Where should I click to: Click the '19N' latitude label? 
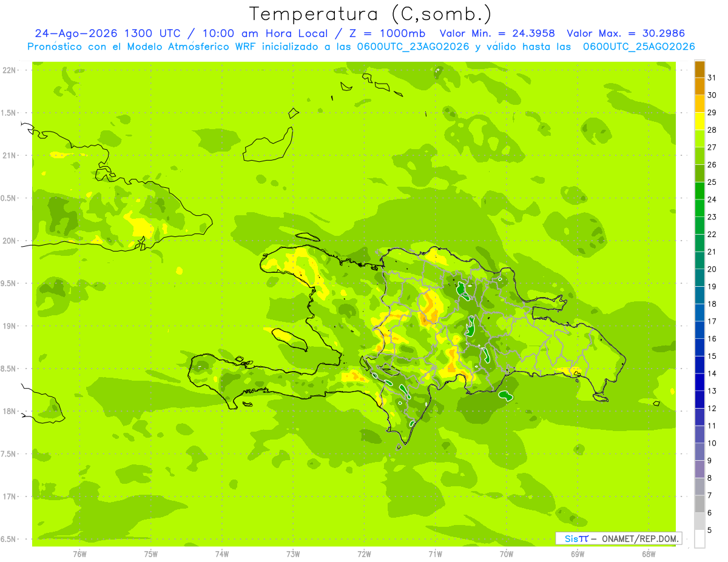point(9,326)
